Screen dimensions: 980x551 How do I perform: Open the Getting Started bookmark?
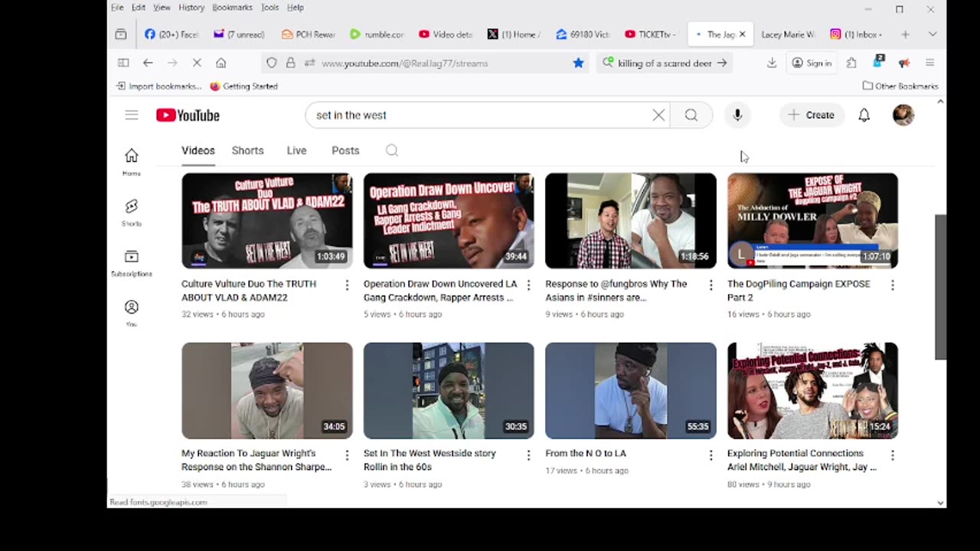point(243,86)
